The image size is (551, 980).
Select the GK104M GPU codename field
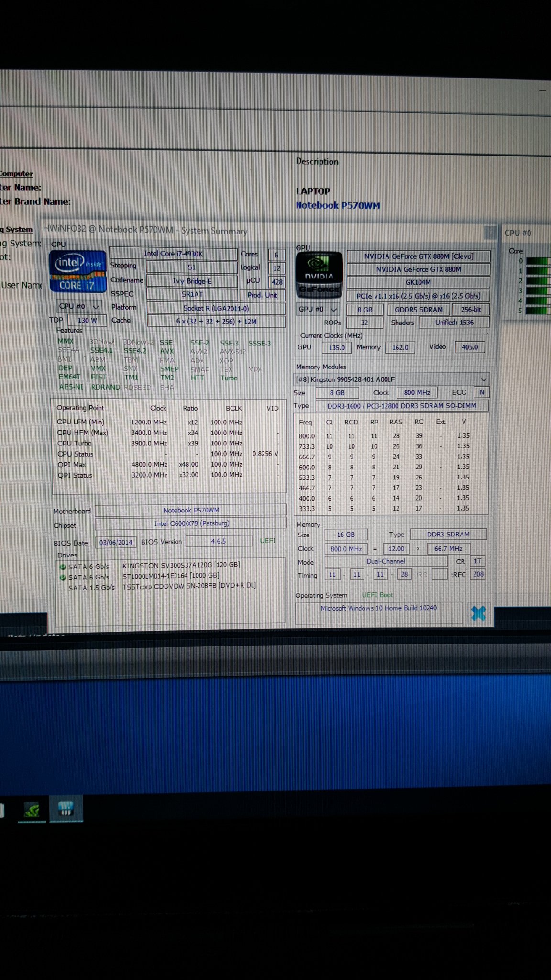click(x=418, y=282)
